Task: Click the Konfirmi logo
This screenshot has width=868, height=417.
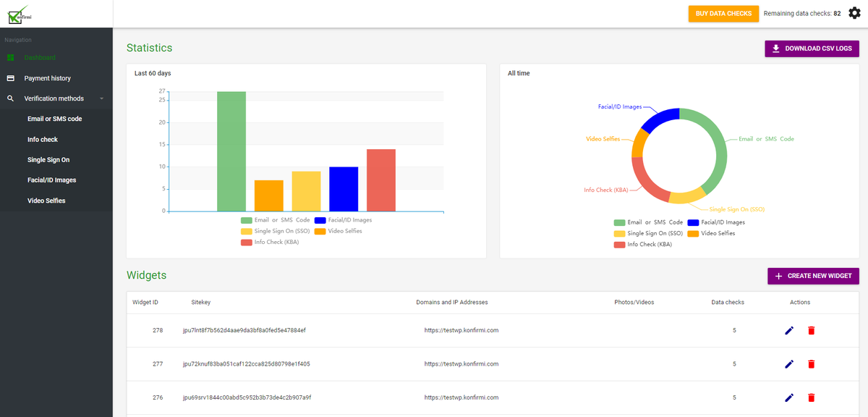Action: click(19, 14)
